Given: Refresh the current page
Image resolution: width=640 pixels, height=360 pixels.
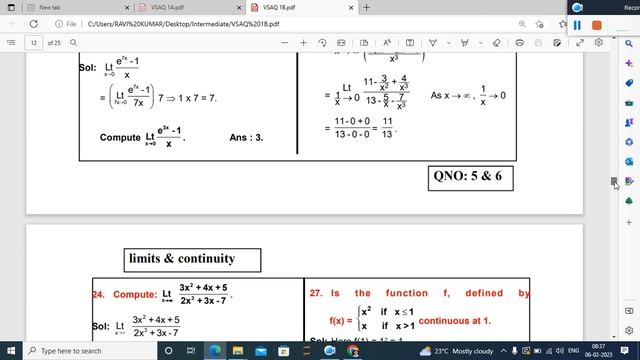Looking at the screenshot, I should (x=34, y=24).
